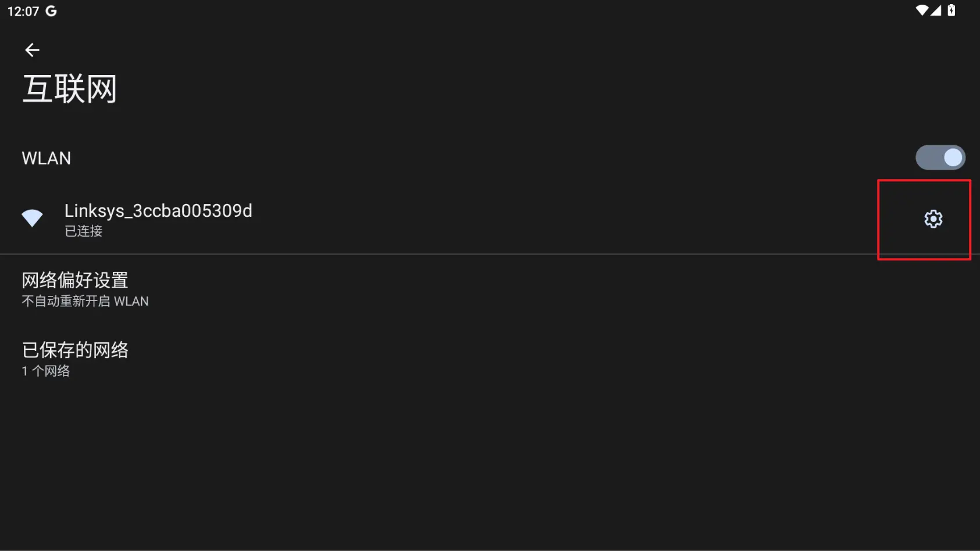The height and width of the screenshot is (551, 980).
Task: Select the Linksys_3ccba005309d network name
Action: pyautogui.click(x=158, y=210)
